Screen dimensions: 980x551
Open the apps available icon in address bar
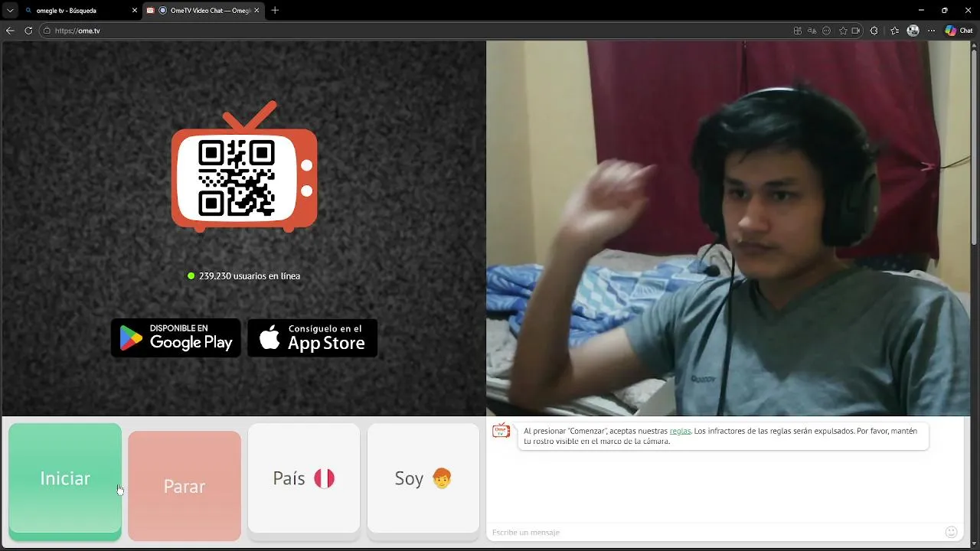(x=798, y=31)
